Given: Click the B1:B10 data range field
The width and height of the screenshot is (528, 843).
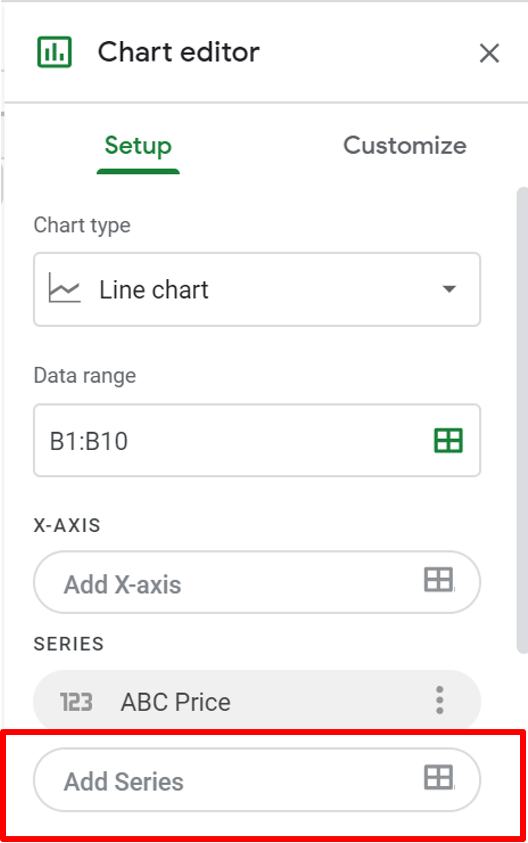Looking at the screenshot, I should pos(257,440).
